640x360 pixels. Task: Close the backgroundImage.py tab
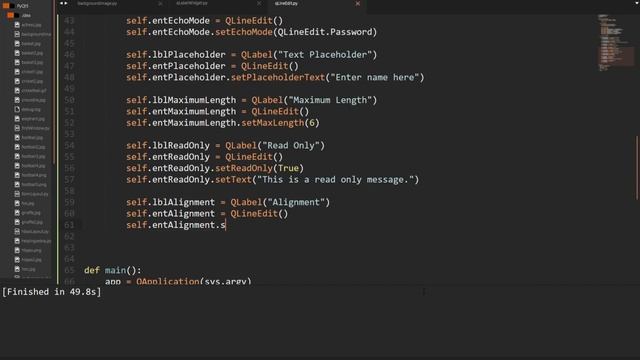[x=160, y=4]
